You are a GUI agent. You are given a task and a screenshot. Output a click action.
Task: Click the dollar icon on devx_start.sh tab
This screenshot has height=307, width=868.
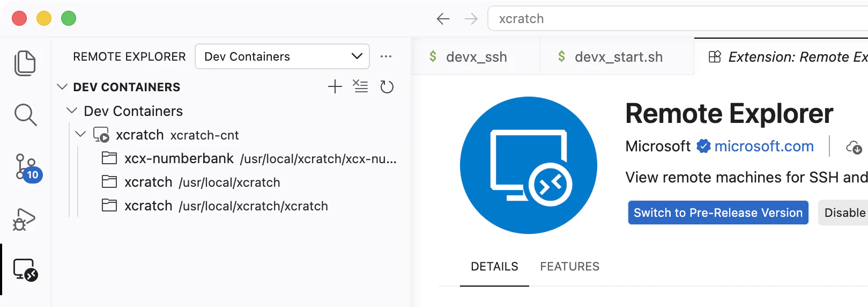[562, 56]
